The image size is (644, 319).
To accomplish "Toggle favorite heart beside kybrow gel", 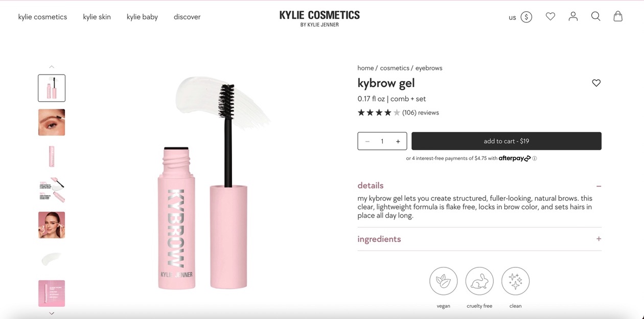I will (x=596, y=83).
